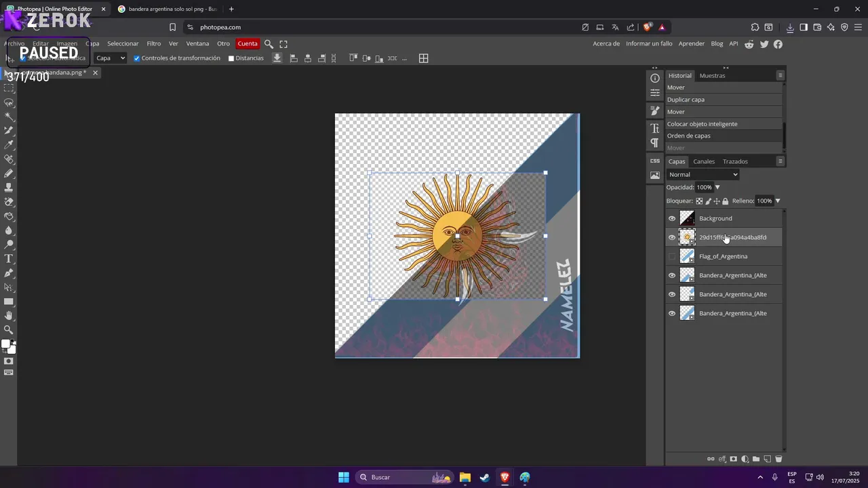The width and height of the screenshot is (868, 488).
Task: Select the Blur tool
Action: click(x=9, y=230)
